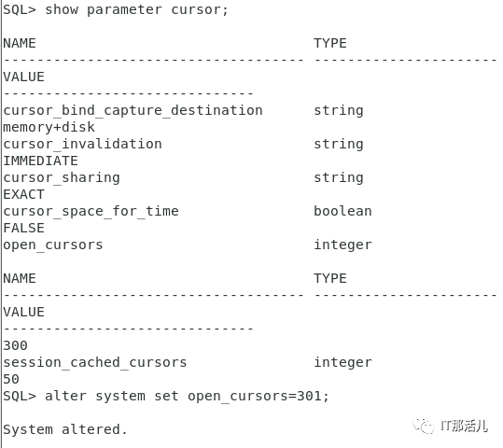Select the cursor_invalidation parameter name
This screenshot has width=503, height=448.
pos(82,144)
